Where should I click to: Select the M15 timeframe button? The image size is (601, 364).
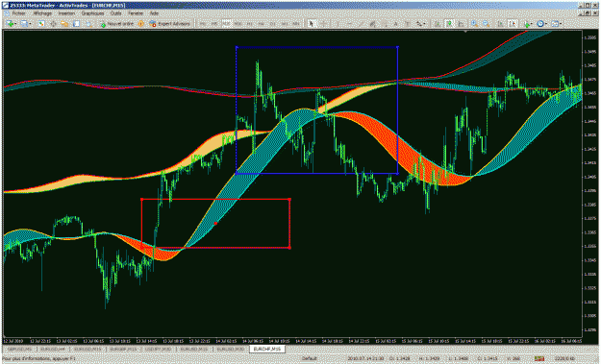point(227,24)
